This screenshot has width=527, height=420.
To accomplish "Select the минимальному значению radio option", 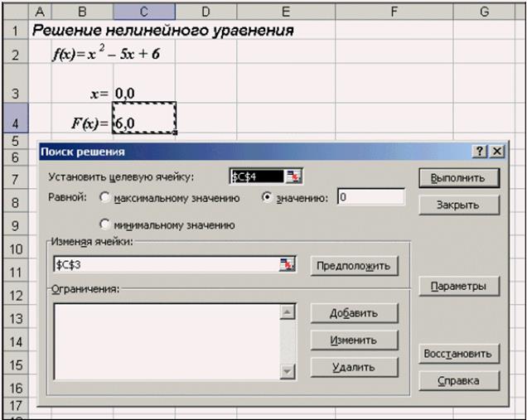I will pos(105,224).
